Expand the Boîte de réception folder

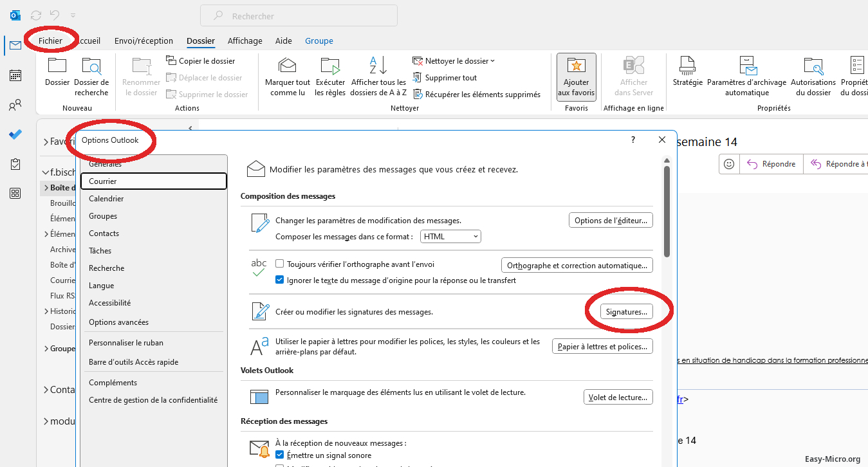46,188
